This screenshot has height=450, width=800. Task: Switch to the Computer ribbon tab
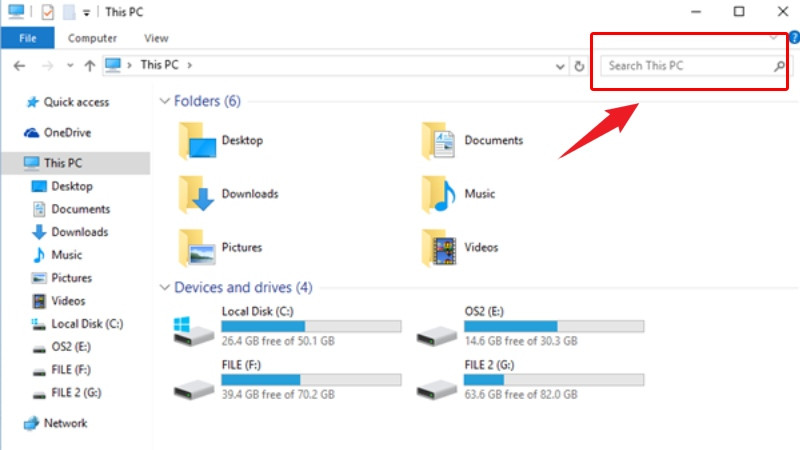click(92, 38)
